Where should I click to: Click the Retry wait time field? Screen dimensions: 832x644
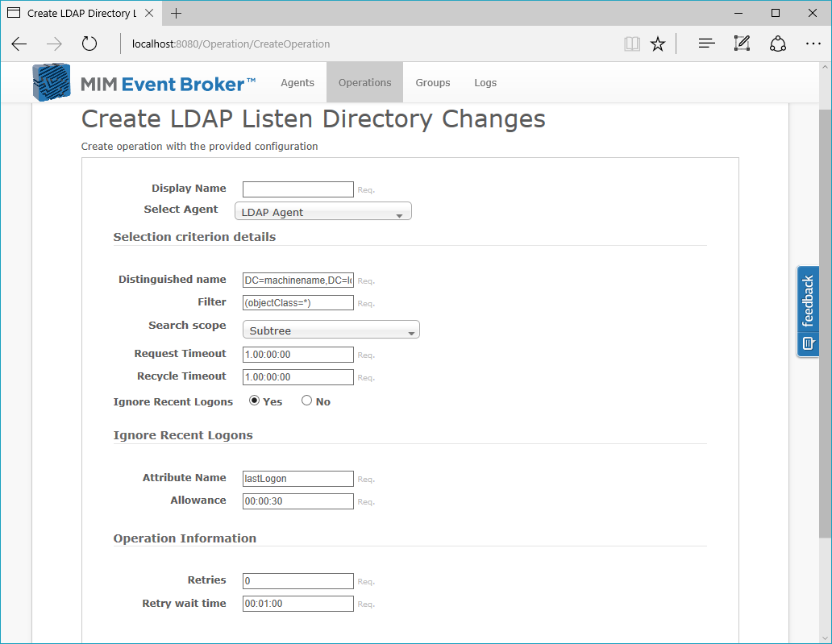[298, 604]
